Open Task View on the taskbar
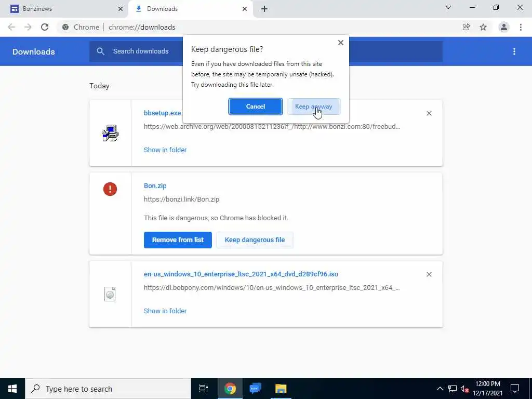This screenshot has width=532, height=399. pos(204,389)
